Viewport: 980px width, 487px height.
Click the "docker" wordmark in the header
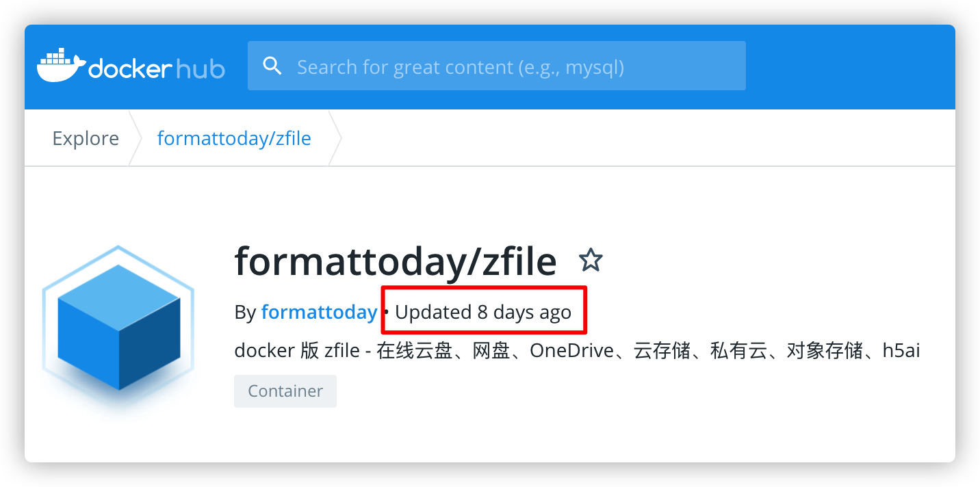tap(129, 68)
